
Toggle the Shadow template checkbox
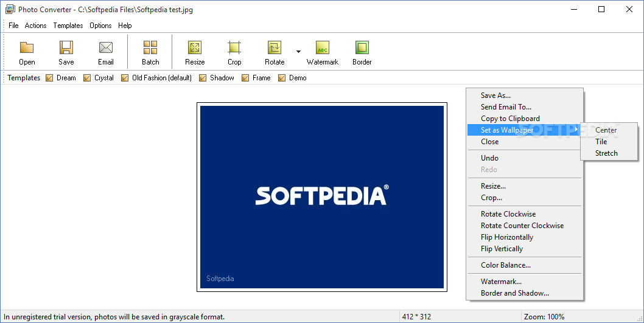pos(203,78)
